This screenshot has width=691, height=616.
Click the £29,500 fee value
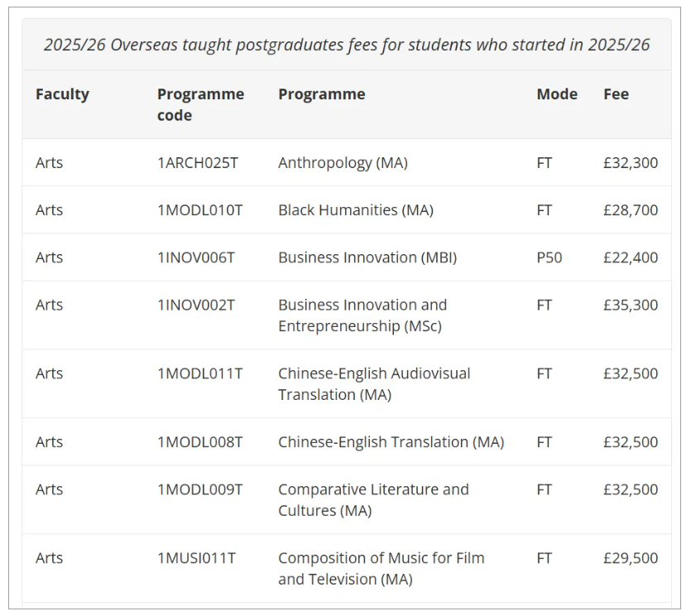(x=631, y=558)
